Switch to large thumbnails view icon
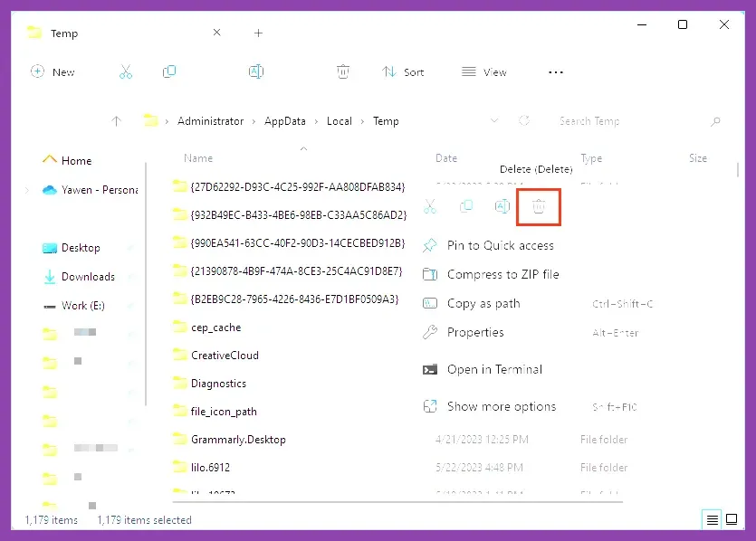This screenshot has height=541, width=756. tap(732, 519)
